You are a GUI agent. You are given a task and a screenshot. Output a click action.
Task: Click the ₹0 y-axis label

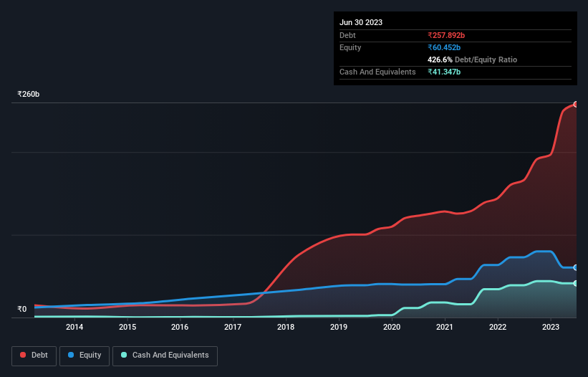(22, 309)
